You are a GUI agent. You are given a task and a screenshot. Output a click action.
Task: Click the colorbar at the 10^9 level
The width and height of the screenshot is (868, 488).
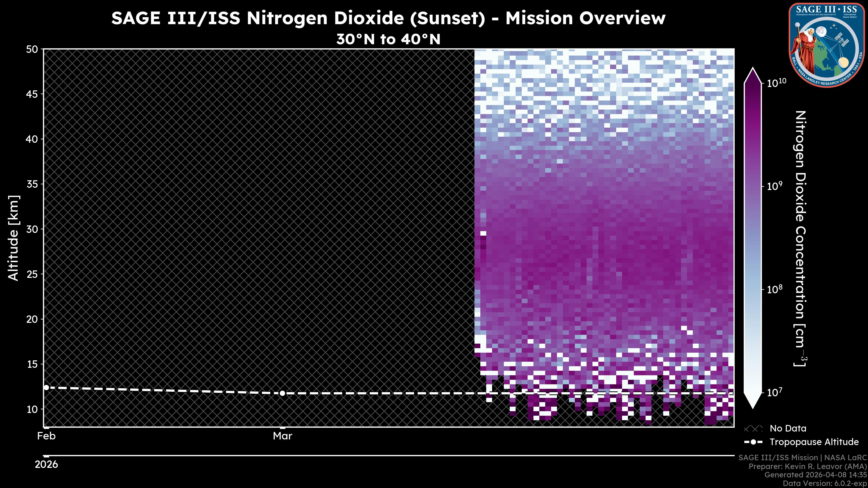click(753, 186)
